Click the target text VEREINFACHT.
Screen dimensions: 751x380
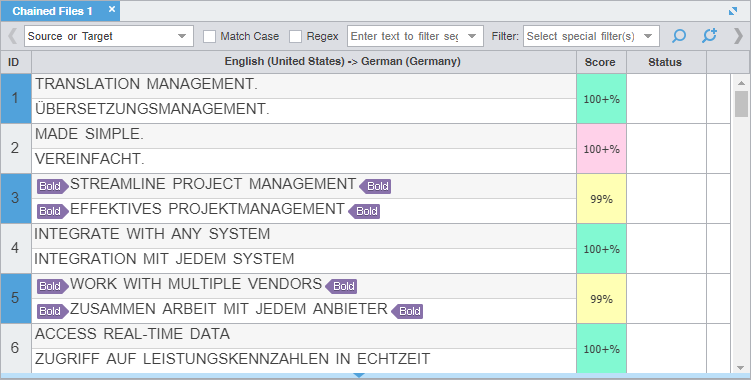click(x=90, y=159)
